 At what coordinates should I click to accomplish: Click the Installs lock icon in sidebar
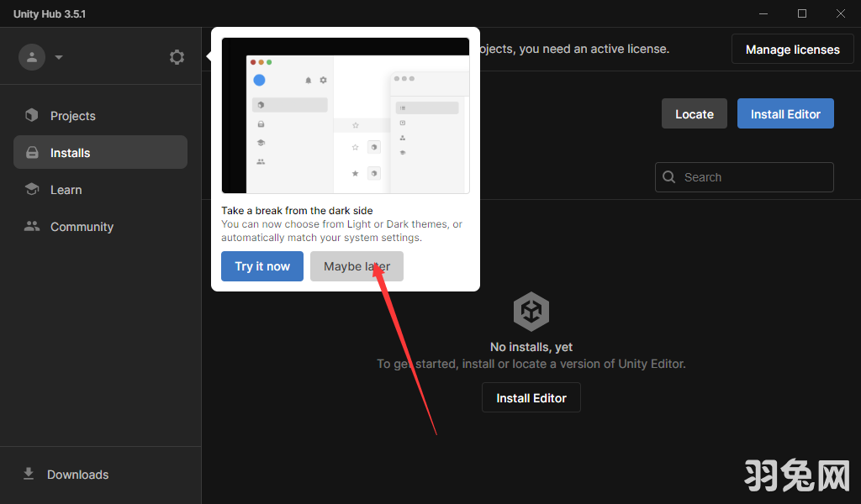tap(32, 153)
